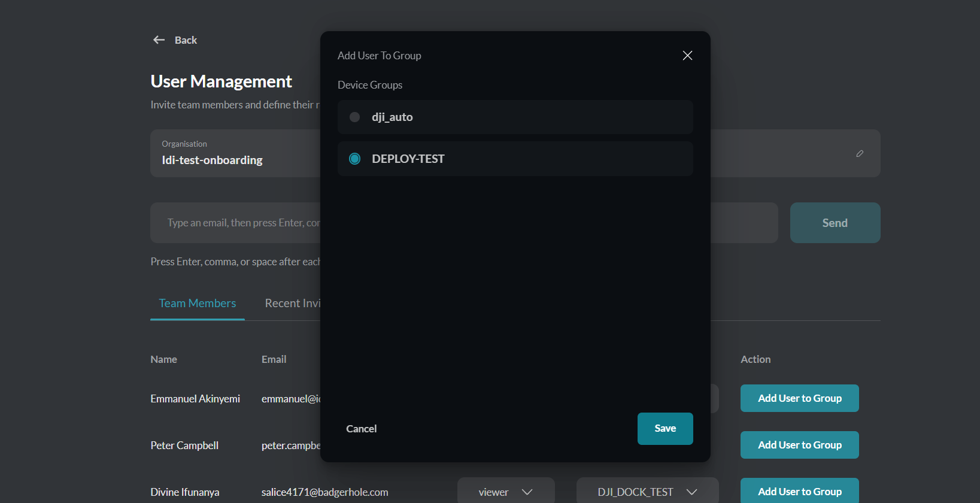Select the dji_auto radio button

(355, 117)
